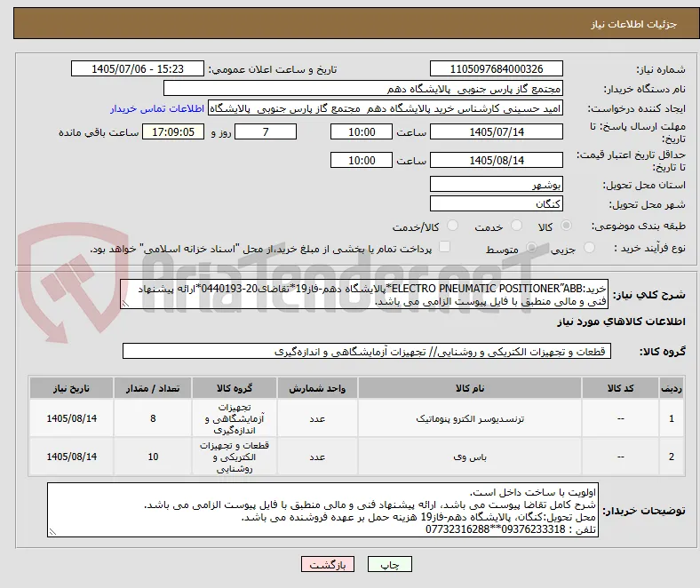Click the چاپ print button
Screen dimensions: 700x588
(x=389, y=564)
